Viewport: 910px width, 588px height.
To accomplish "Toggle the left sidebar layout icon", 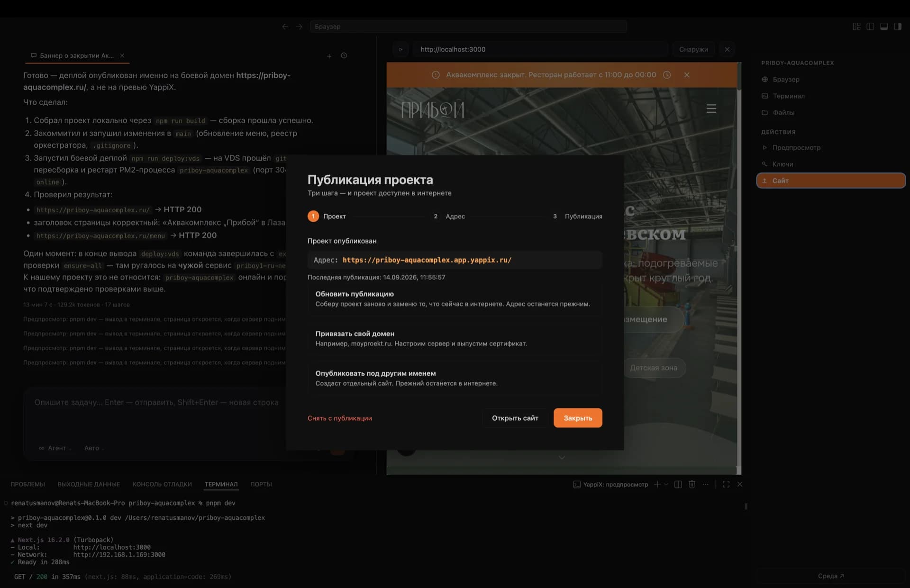I will 870,27.
